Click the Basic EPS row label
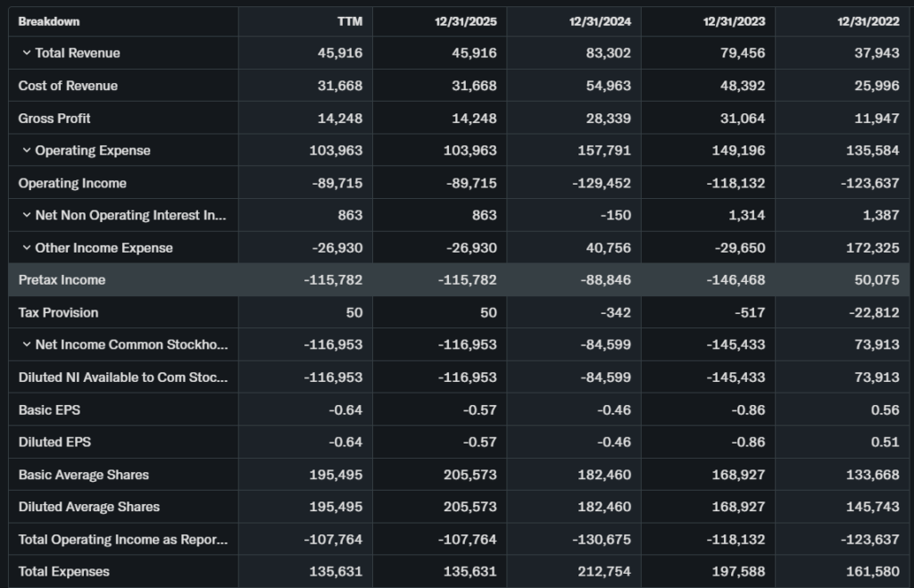Screen dimensions: 914x588 coord(49,410)
